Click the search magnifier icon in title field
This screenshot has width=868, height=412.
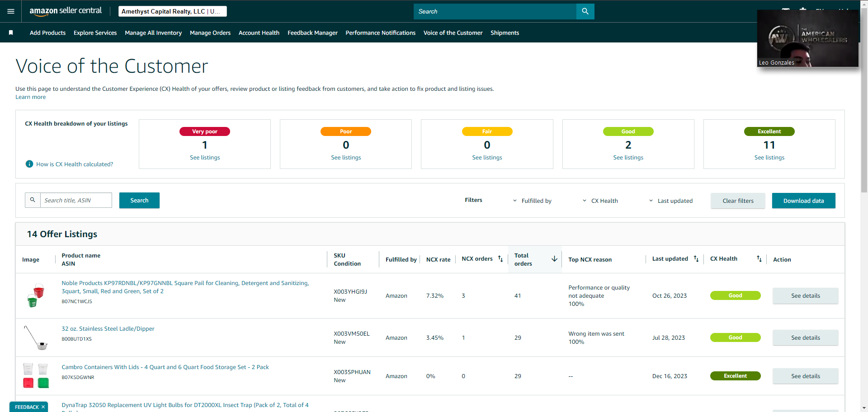tap(33, 200)
